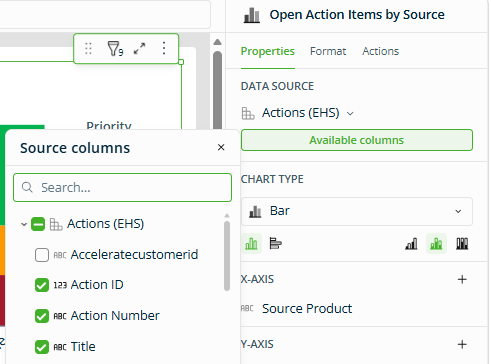Uncheck the Action ID column checkbox

(42, 285)
